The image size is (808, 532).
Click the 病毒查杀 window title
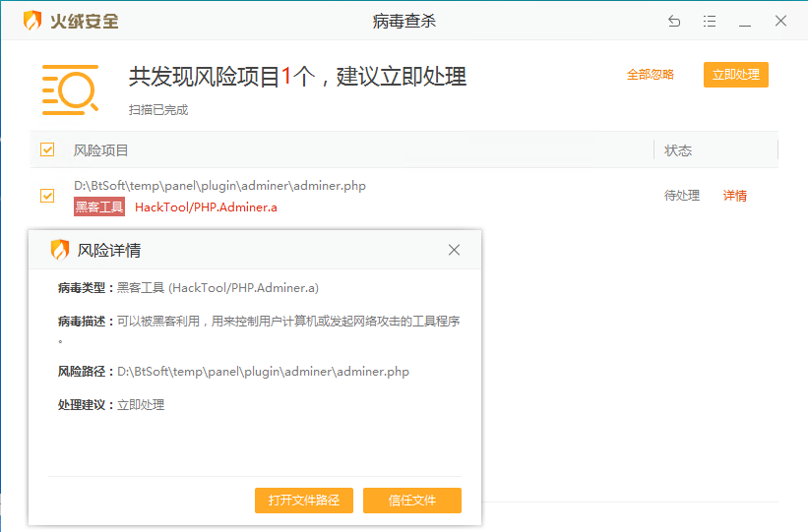pos(404,21)
